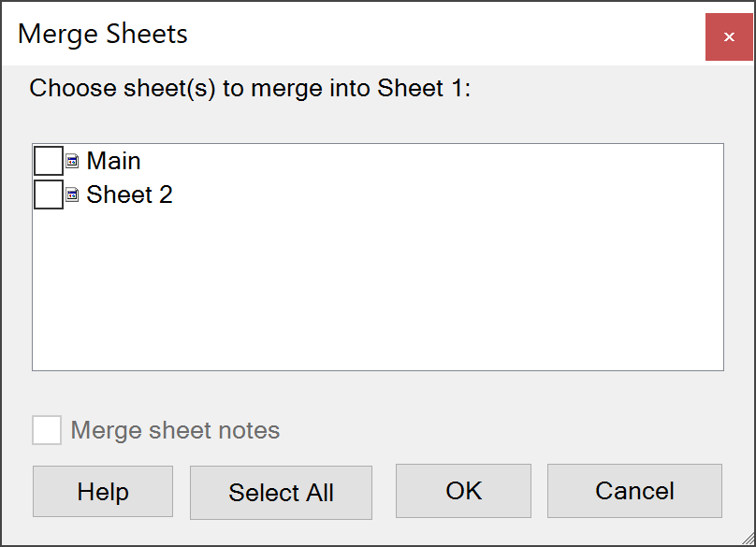Click the gray area right of Merge sheet notes
The width and height of the screenshot is (756, 547).
(x=515, y=431)
